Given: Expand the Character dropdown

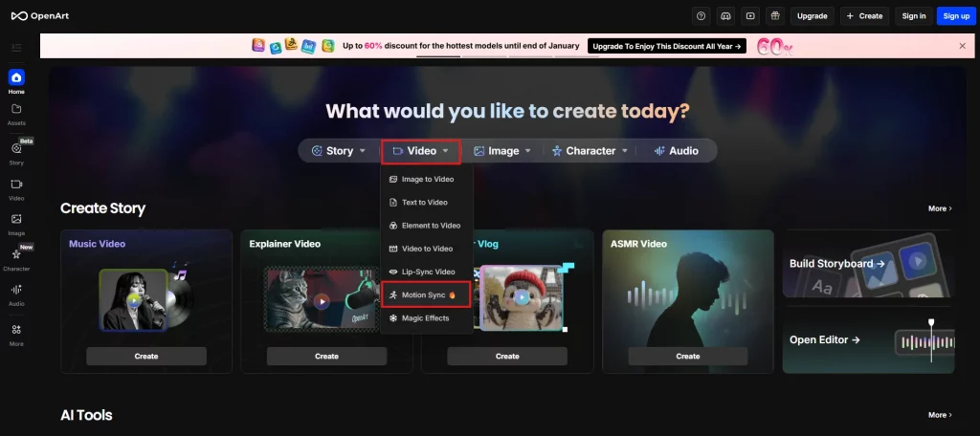Looking at the screenshot, I should coord(590,150).
